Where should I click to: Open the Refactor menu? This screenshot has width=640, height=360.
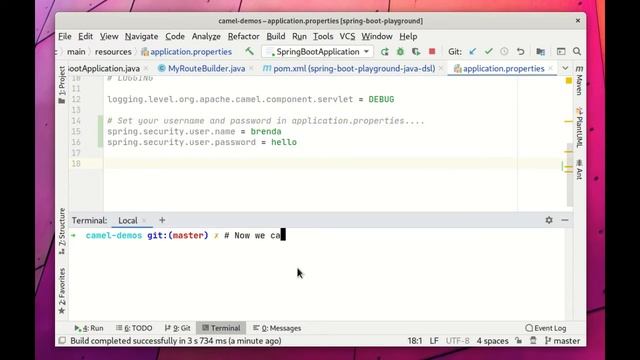click(243, 36)
